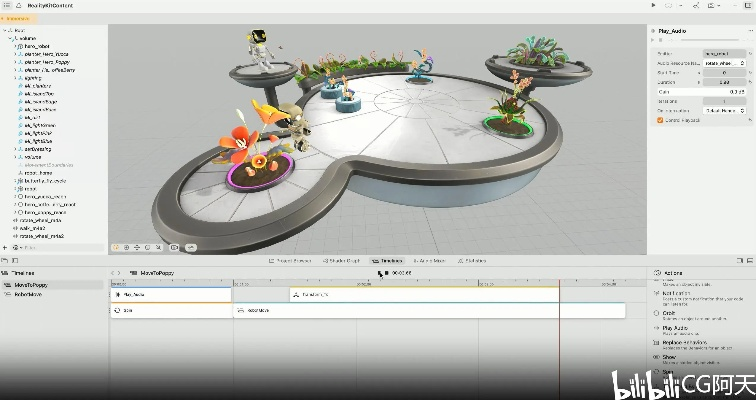Click the fourth viewport tool icon

(x=148, y=247)
